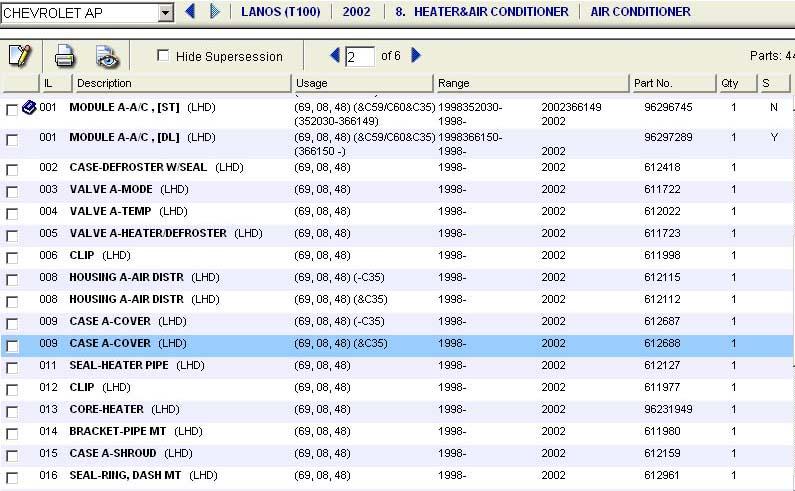The image size is (795, 491).
Task: Select checkbox for SEAL-RING, DASH MT
Action: (12, 478)
